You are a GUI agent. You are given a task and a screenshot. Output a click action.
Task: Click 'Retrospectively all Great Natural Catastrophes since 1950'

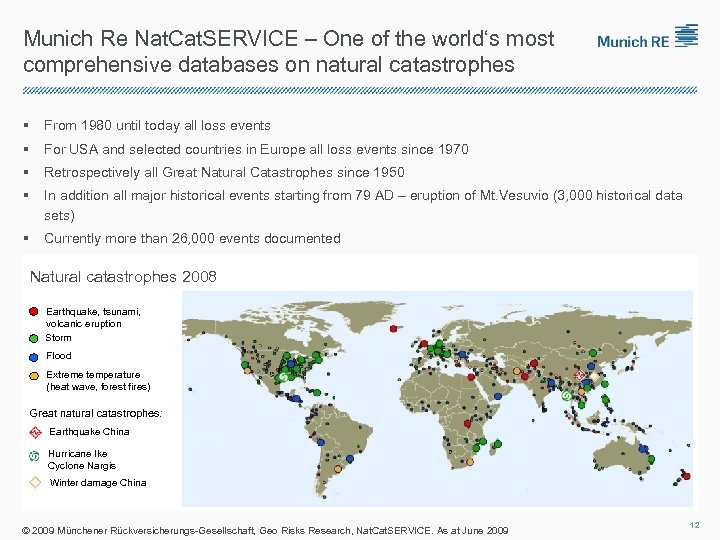point(224,172)
